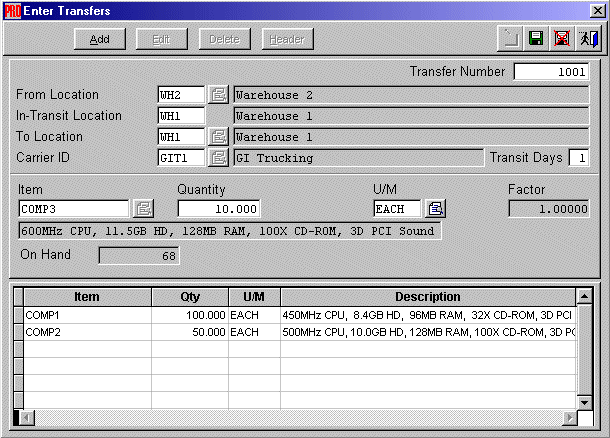This screenshot has height=438, width=610.
Task: Click the 50.000 quantity cell
Action: tap(190, 332)
